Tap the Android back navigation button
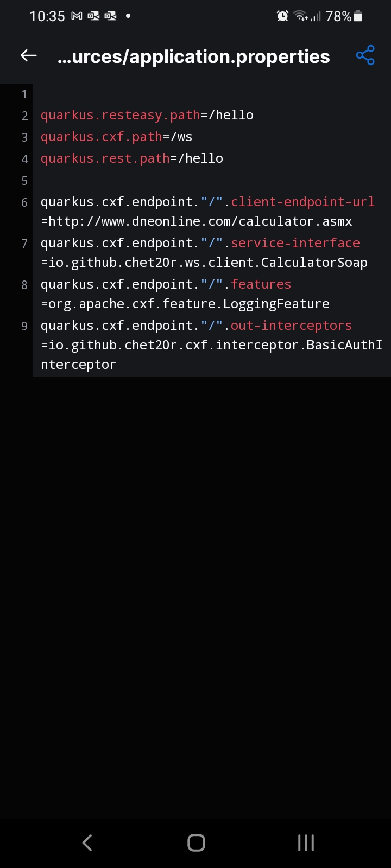391x868 pixels. [87, 843]
